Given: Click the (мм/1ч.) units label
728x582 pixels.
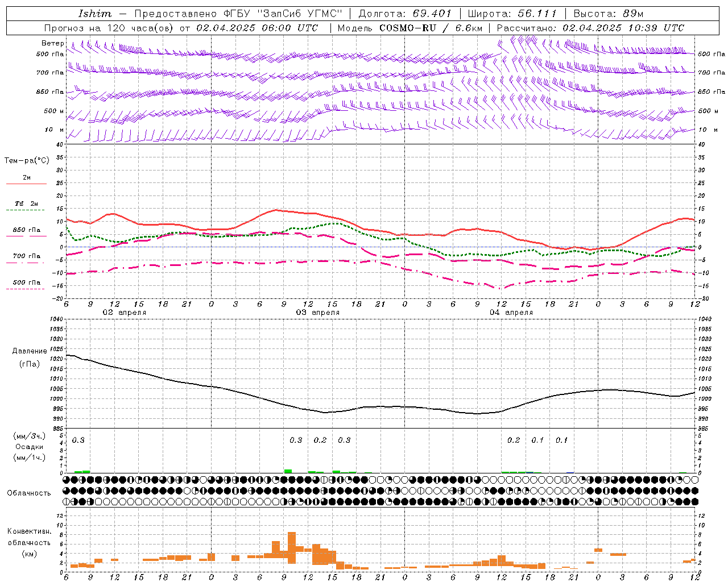Looking at the screenshot, I should coord(28,458).
